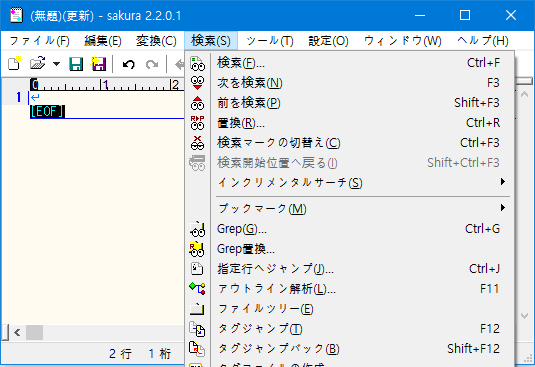
Task: Select アウトライン解析(L)... menu entry
Action: tap(349, 289)
